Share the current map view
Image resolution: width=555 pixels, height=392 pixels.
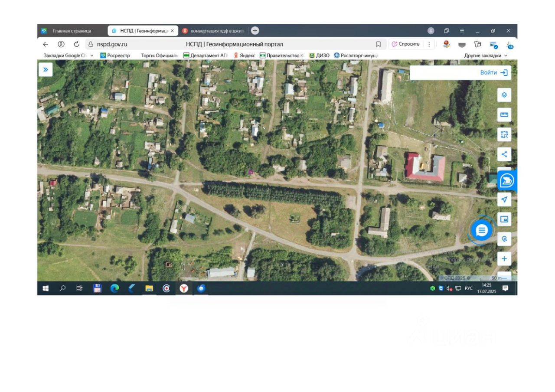pos(504,154)
